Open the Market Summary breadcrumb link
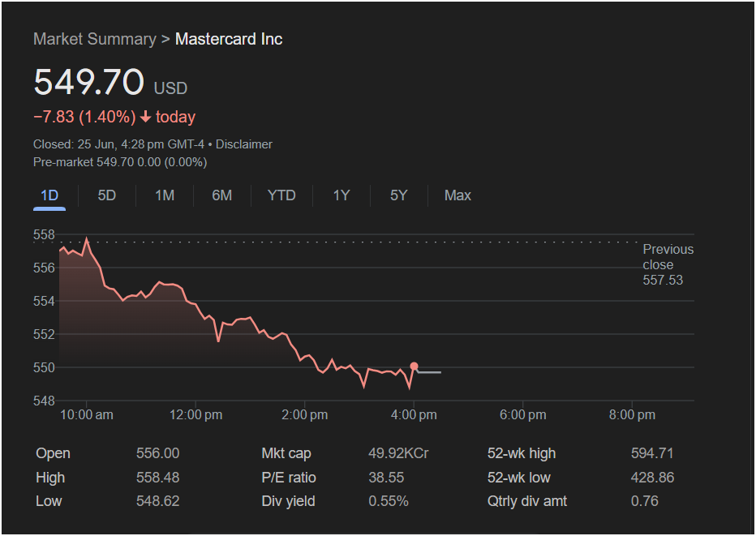Image resolution: width=756 pixels, height=536 pixels. pyautogui.click(x=94, y=39)
